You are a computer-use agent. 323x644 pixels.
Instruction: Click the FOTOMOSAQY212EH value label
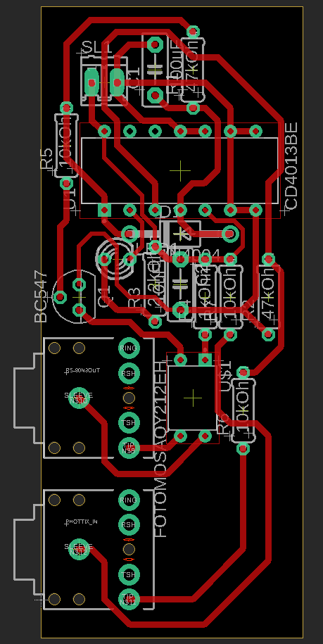point(160,448)
